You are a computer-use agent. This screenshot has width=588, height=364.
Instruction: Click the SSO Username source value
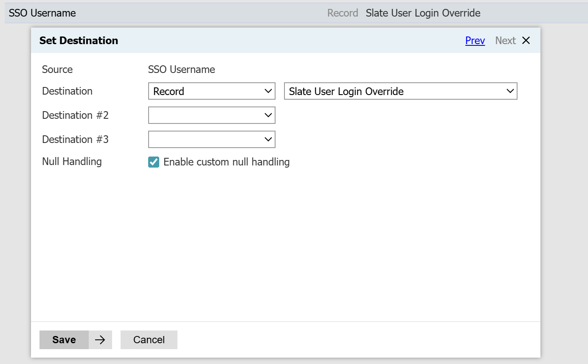(181, 70)
